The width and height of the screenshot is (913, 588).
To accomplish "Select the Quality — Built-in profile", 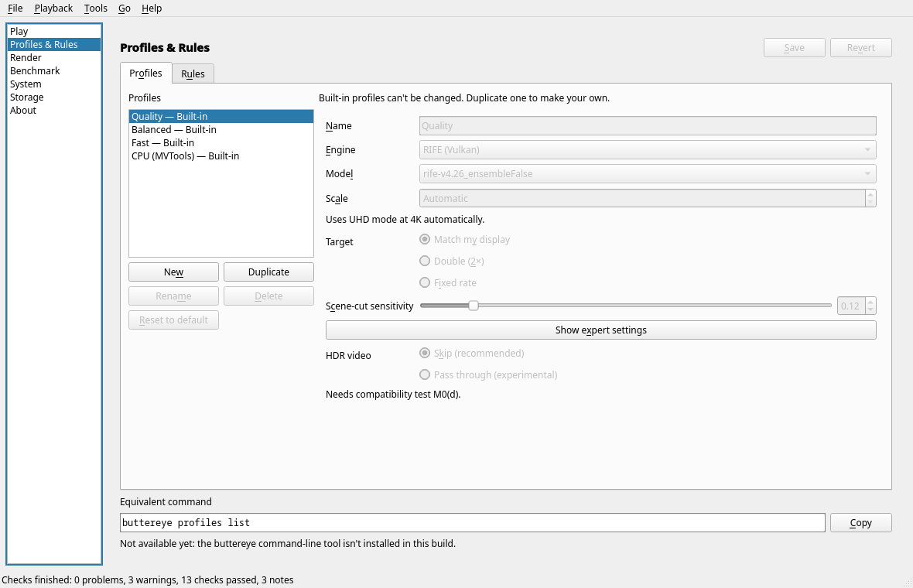I will [221, 116].
